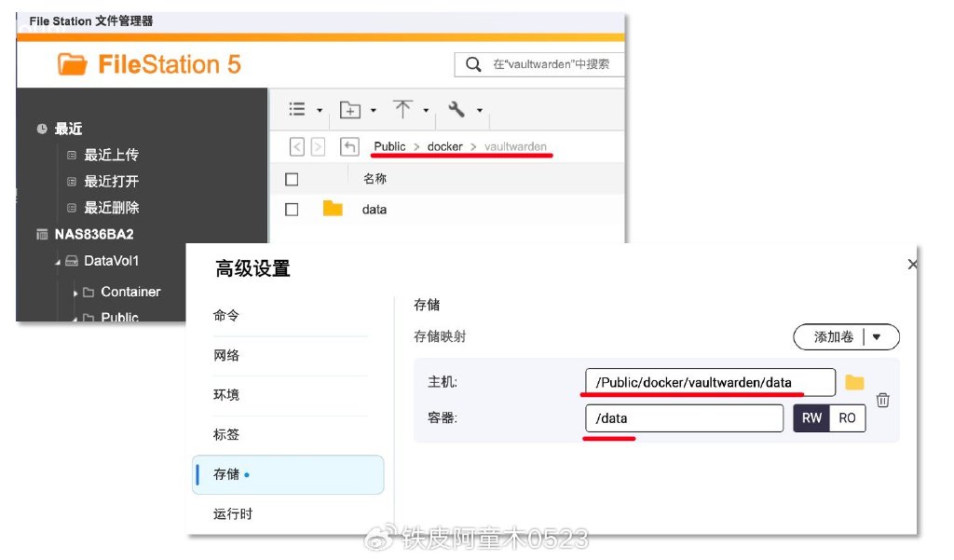Click the search magnifier icon
Screen dimensions: 954x560
[x=473, y=65]
